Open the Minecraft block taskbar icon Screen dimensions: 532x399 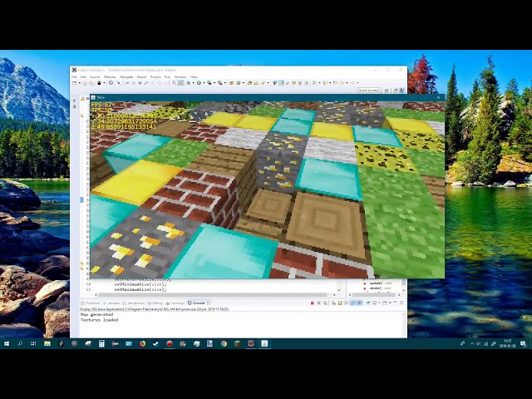[237, 343]
